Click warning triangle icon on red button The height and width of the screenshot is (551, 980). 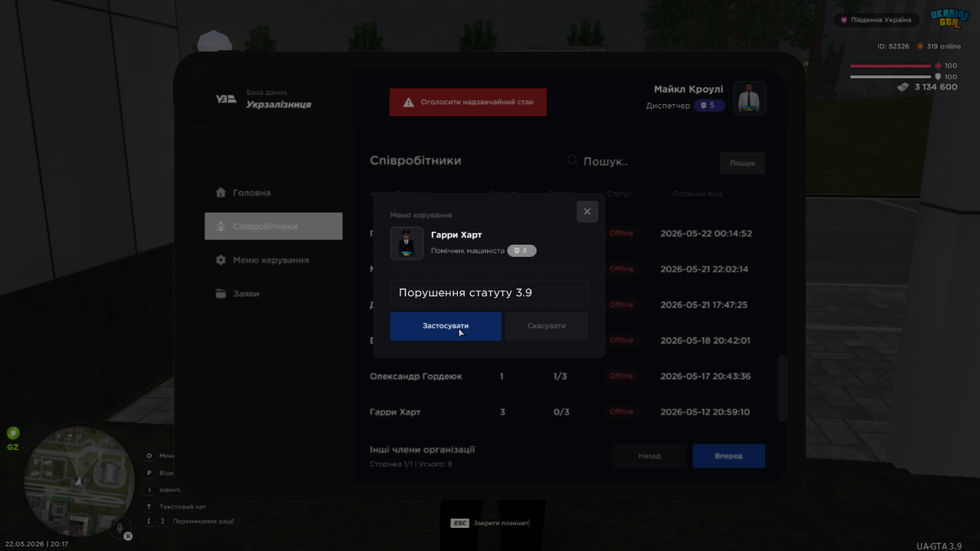pos(409,102)
